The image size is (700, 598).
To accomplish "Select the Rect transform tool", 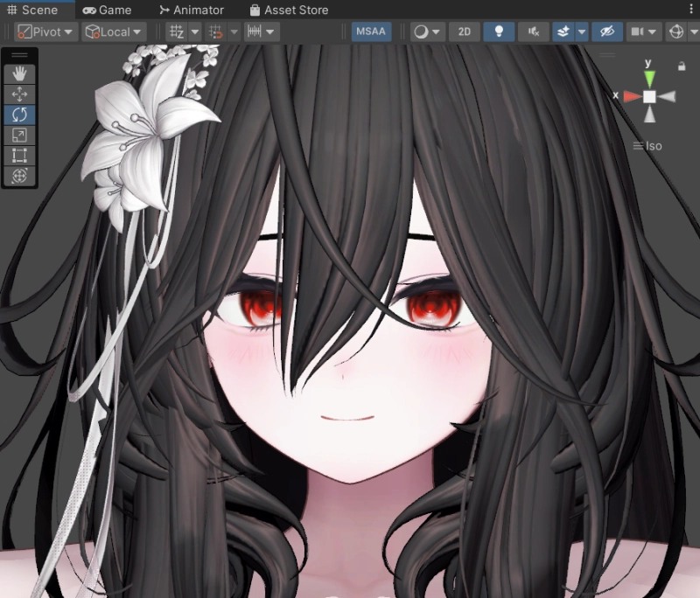I will 19,156.
